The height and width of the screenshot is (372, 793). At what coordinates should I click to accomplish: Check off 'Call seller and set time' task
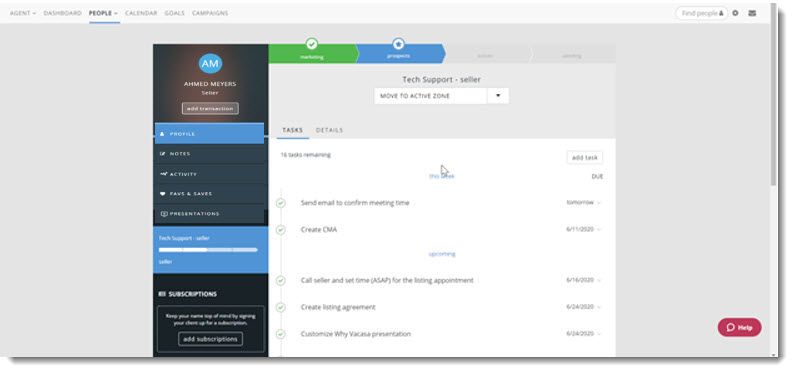pyautogui.click(x=281, y=280)
